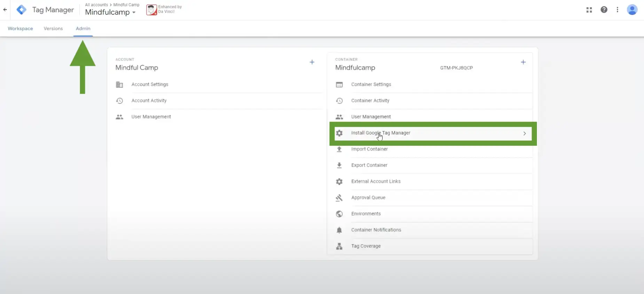The height and width of the screenshot is (294, 644).
Task: Click the Install Google Tag Manager gear icon
Action: pos(339,133)
